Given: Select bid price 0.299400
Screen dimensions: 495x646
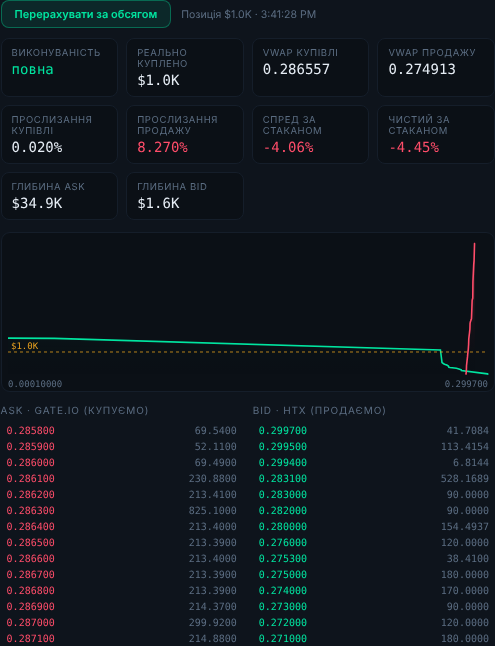Looking at the screenshot, I should point(283,463).
